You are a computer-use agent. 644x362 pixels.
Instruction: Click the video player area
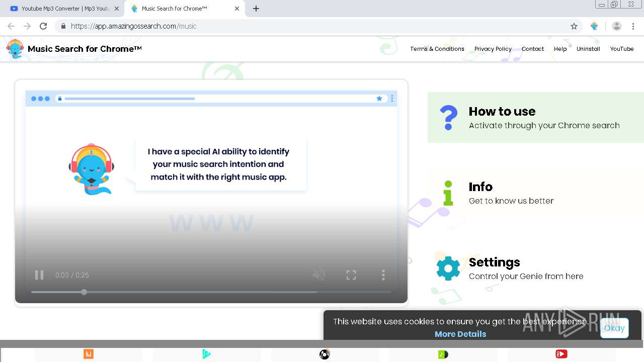click(x=211, y=191)
